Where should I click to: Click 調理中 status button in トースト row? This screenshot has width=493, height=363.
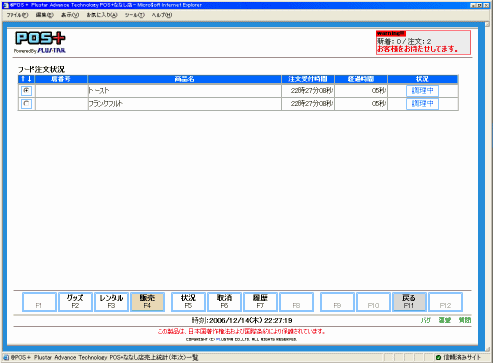422,91
